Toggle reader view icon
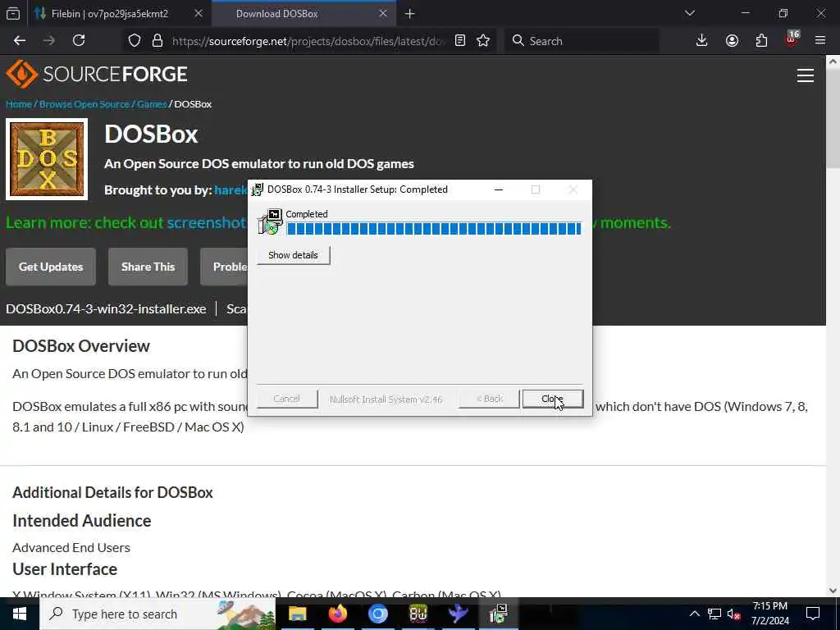The height and width of the screenshot is (630, 840). click(460, 41)
